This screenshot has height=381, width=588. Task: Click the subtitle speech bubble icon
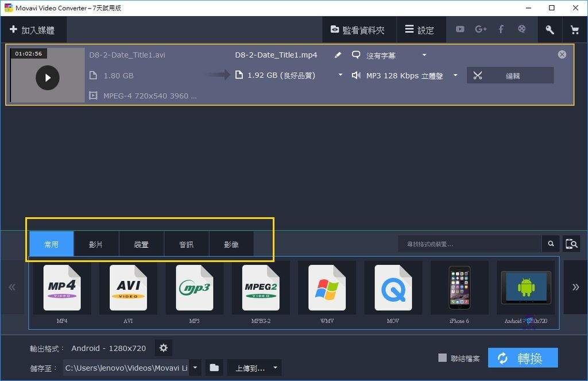click(x=356, y=55)
